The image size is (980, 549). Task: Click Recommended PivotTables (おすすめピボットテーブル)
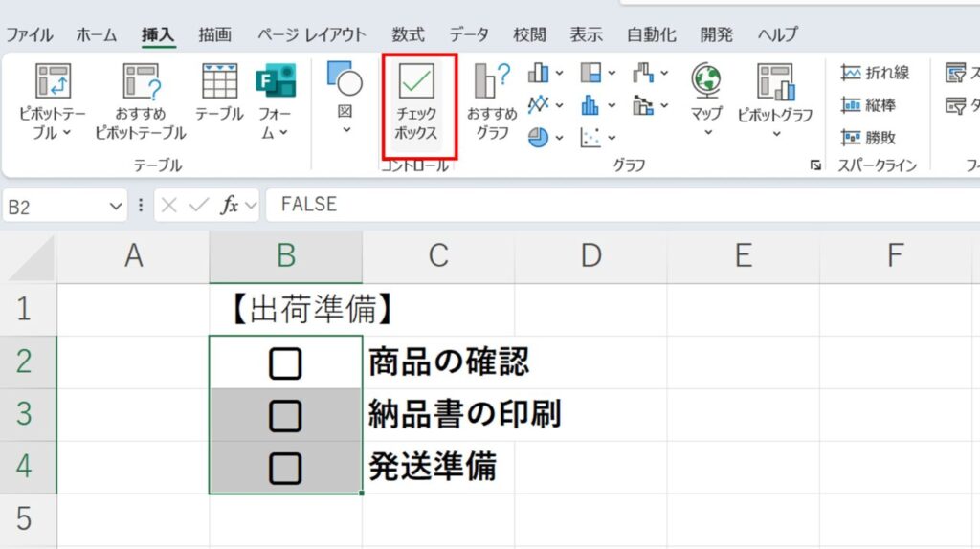[141, 101]
